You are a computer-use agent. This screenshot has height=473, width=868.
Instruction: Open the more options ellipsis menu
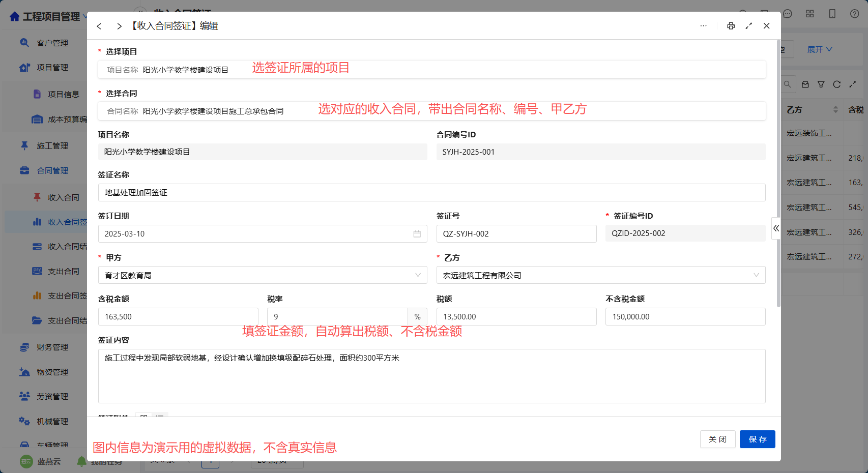coord(703,26)
